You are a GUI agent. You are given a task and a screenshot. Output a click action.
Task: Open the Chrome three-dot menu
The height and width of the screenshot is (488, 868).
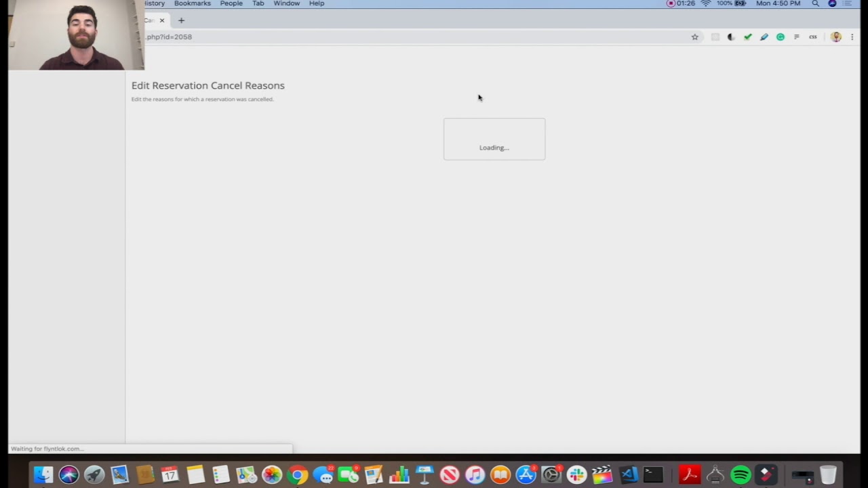(x=852, y=37)
